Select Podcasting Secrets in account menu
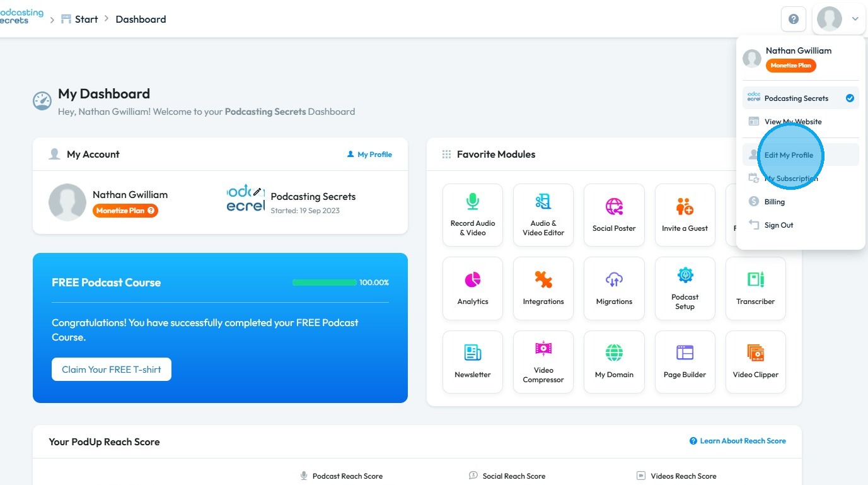868x485 pixels. [801, 98]
